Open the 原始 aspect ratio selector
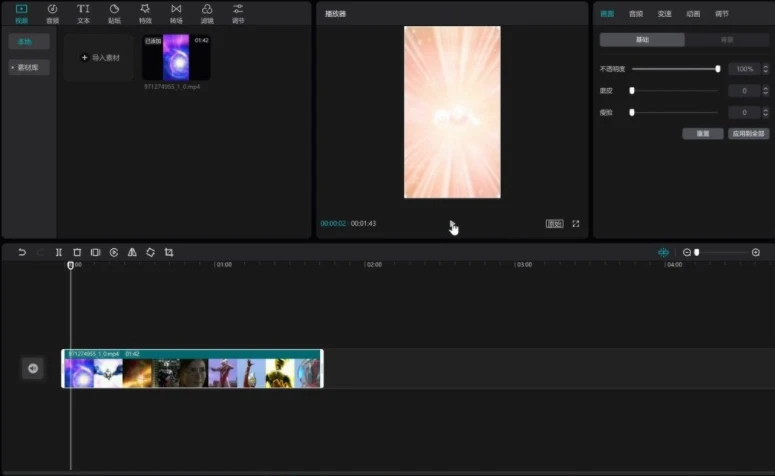 tap(554, 224)
